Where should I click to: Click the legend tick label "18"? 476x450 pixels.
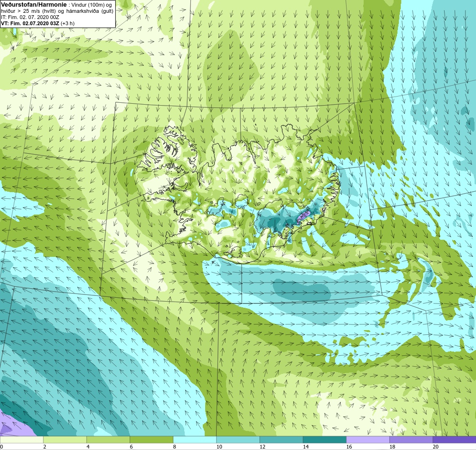coord(392,447)
